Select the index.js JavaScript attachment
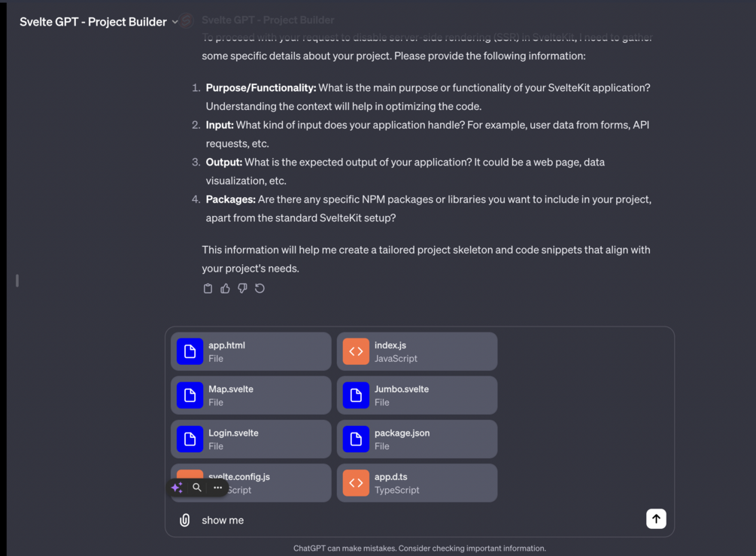The height and width of the screenshot is (556, 756). click(x=417, y=351)
